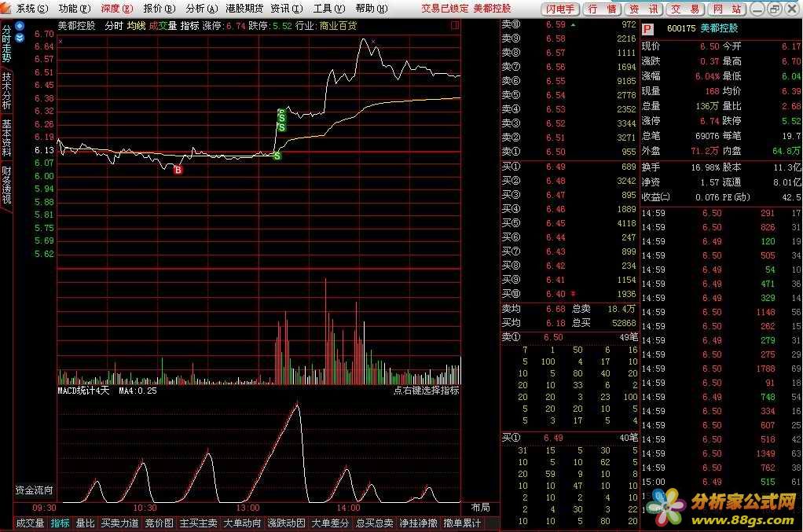Open the 工具(V) menu
Image resolution: width=803 pixels, height=532 pixels.
click(x=329, y=9)
